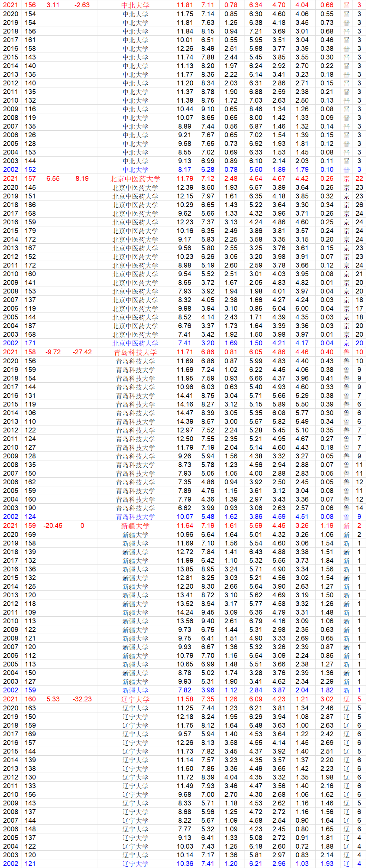
Task: Click 12.18 in the 辽宁大学 2019 row
Action: (185, 717)
